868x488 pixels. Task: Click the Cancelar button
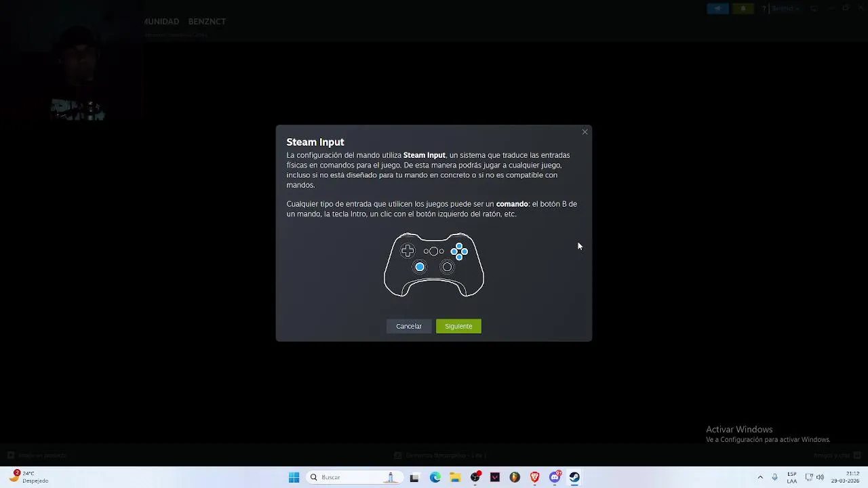409,326
